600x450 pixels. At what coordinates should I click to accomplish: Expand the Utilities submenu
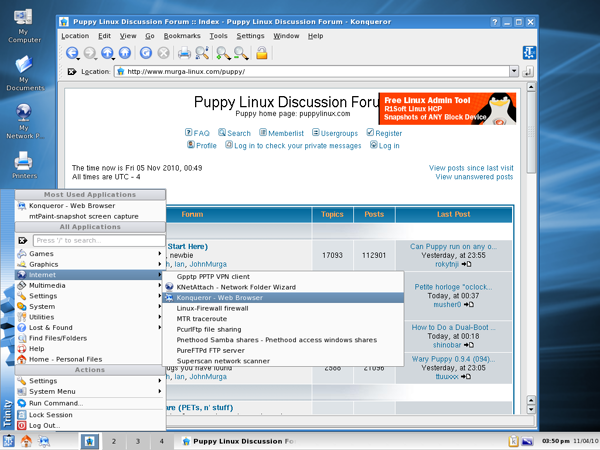90,317
